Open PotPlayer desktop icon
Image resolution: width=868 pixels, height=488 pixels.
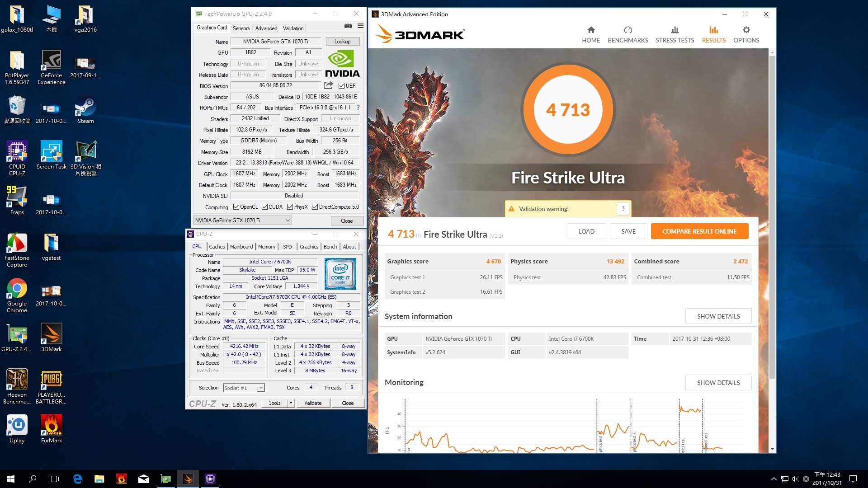coord(17,67)
